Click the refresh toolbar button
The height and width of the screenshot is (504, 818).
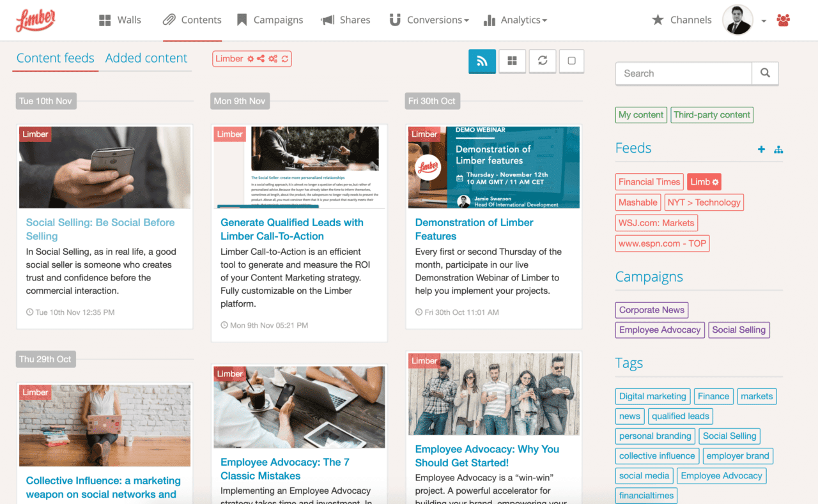542,61
